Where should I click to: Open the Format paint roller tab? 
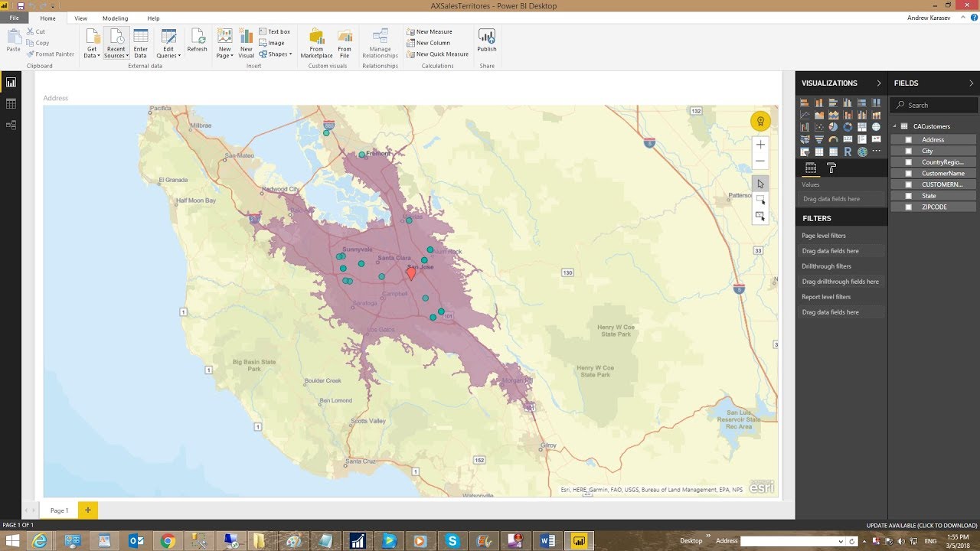[x=831, y=168]
